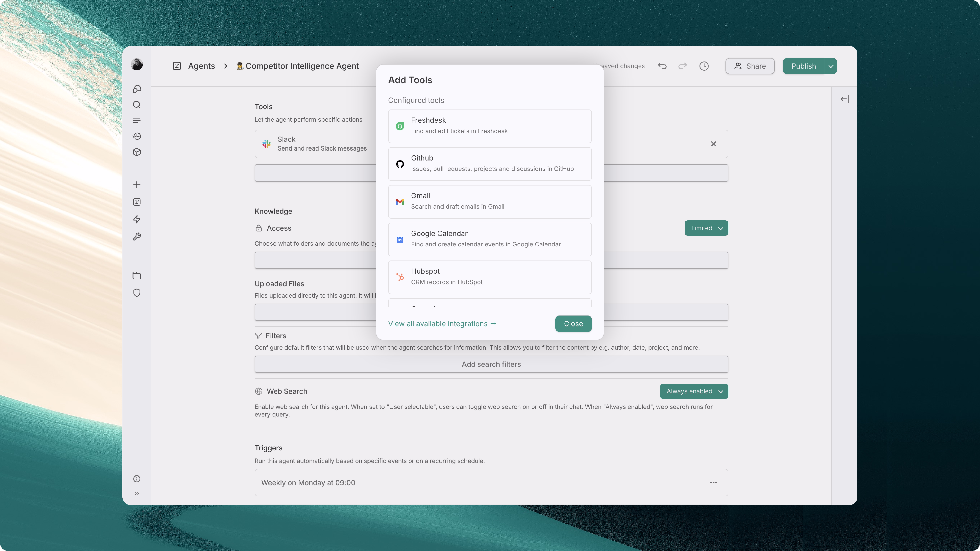This screenshot has width=980, height=551.
Task: Open version history clock icon
Action: click(x=704, y=66)
